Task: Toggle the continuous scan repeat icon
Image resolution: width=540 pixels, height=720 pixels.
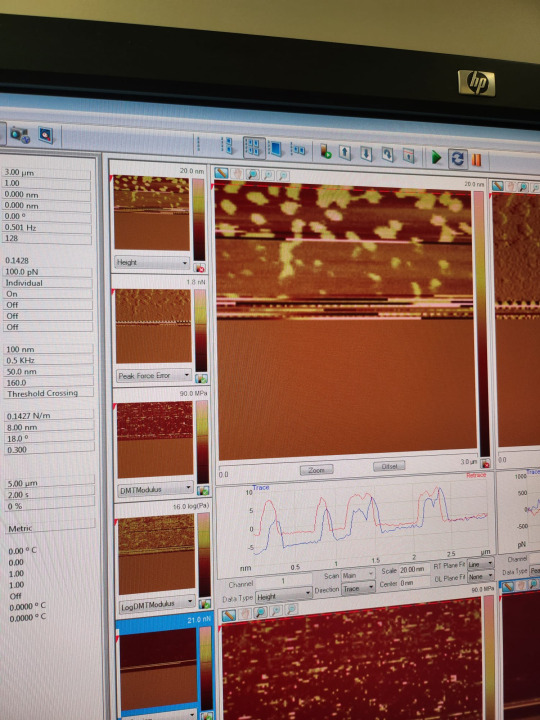Action: pos(457,159)
